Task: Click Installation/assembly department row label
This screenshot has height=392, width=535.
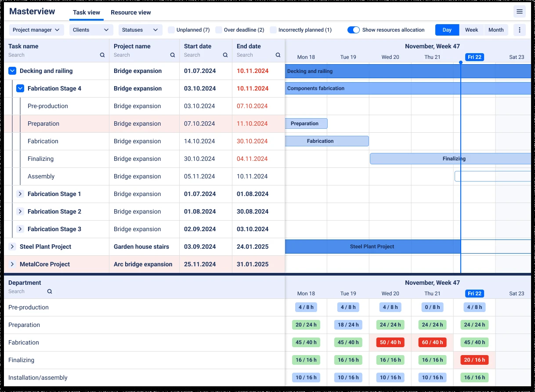Action: click(38, 377)
